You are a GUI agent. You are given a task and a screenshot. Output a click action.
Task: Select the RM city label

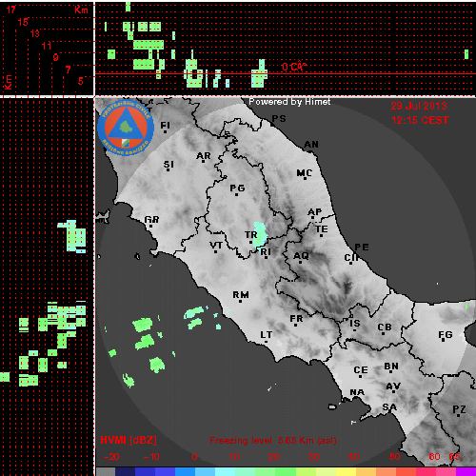[241, 295]
